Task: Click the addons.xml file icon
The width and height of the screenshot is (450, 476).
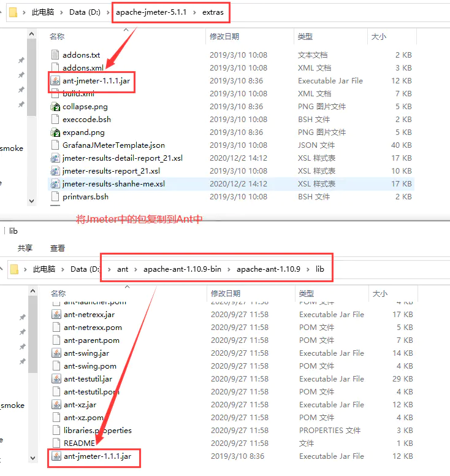Action: (55, 67)
